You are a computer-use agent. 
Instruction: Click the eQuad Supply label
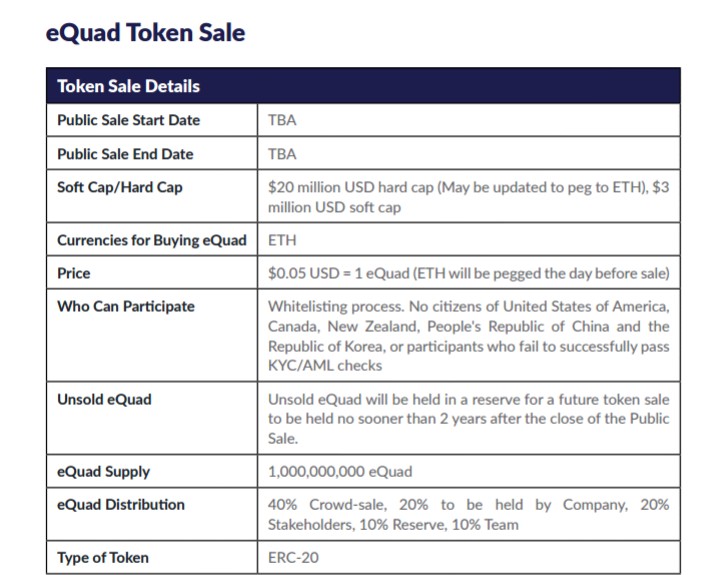click(103, 472)
